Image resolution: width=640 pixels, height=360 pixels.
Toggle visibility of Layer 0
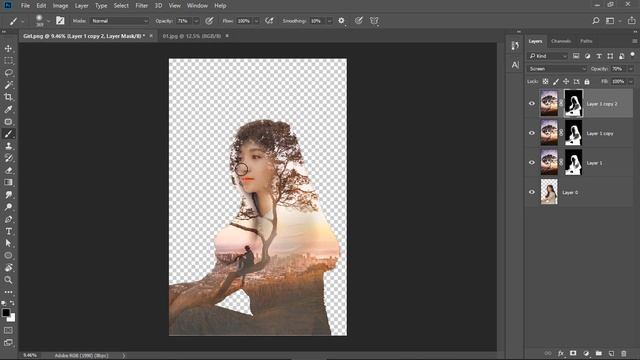coord(532,192)
